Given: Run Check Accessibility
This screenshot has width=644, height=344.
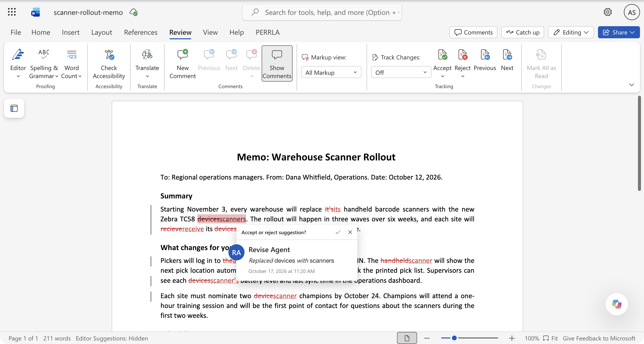Looking at the screenshot, I should click(109, 64).
